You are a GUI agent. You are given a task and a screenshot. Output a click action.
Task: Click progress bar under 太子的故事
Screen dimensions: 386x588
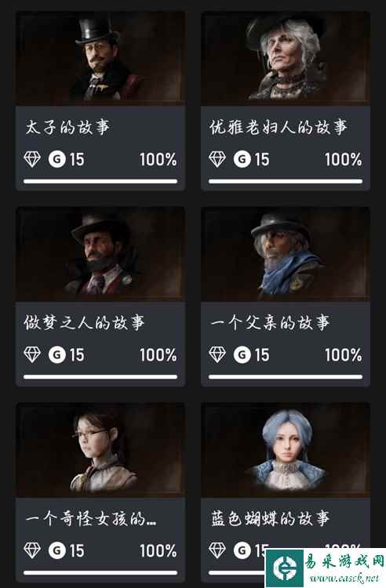[x=100, y=182]
